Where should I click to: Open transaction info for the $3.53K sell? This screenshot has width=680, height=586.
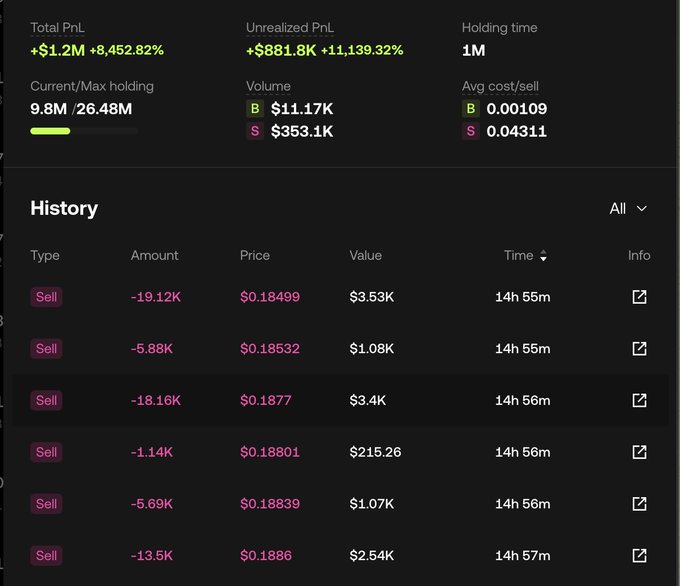click(x=639, y=297)
